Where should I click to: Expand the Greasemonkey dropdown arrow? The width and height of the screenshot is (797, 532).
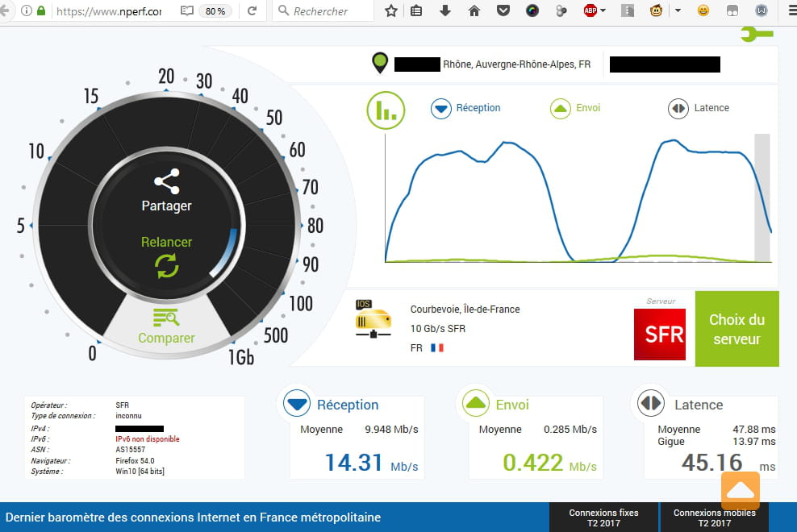click(x=678, y=10)
